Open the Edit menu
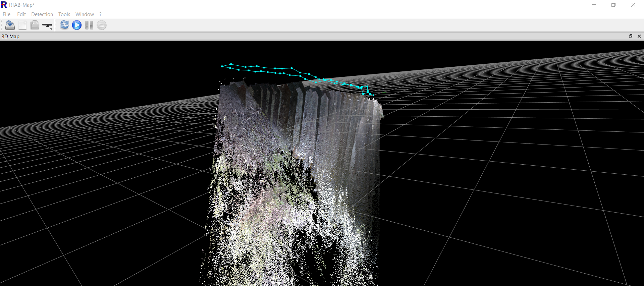 (x=21, y=14)
